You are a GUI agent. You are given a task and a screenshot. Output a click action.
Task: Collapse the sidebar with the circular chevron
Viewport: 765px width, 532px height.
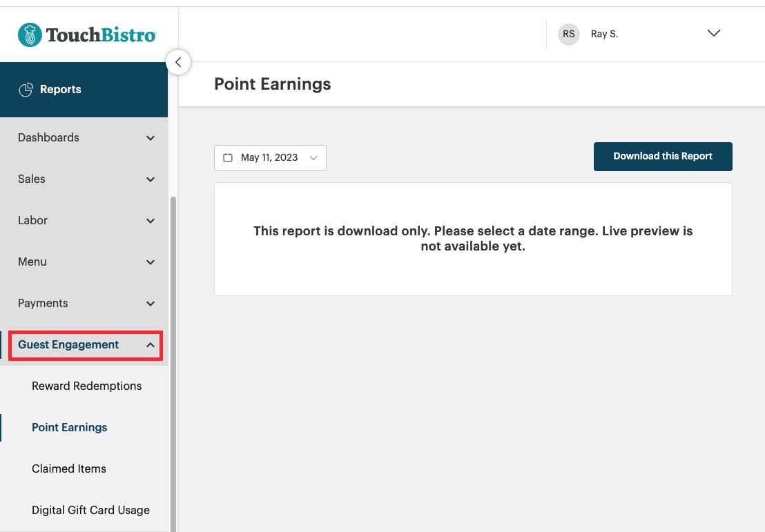coord(178,62)
